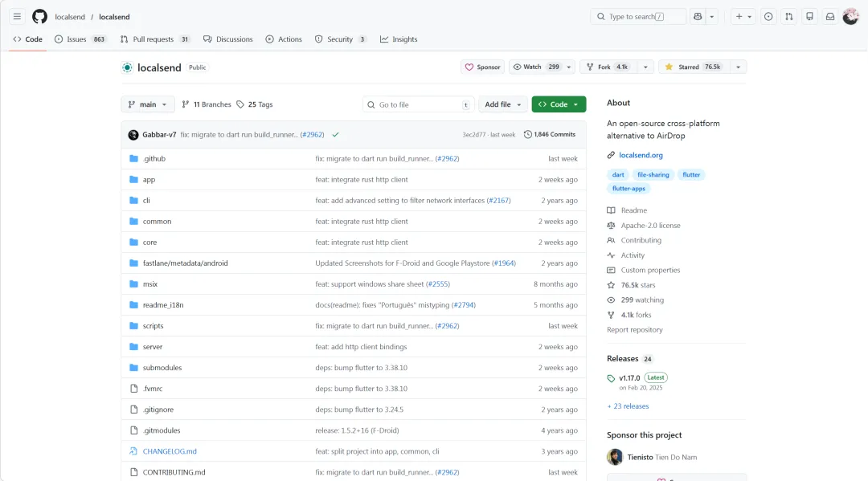
Task: Open commit link #2167 in cli row
Action: click(499, 201)
